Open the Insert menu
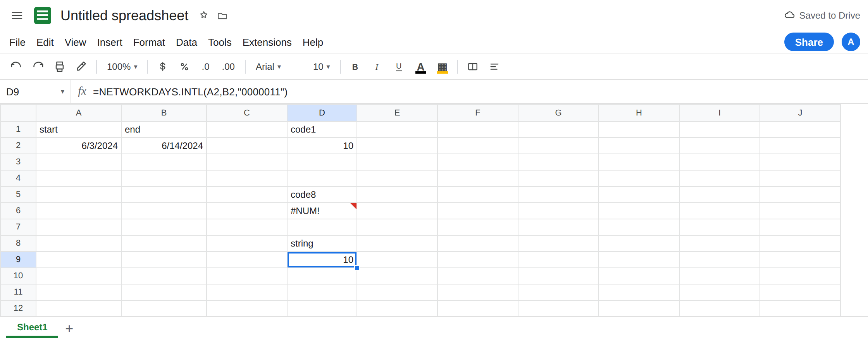 click(110, 42)
